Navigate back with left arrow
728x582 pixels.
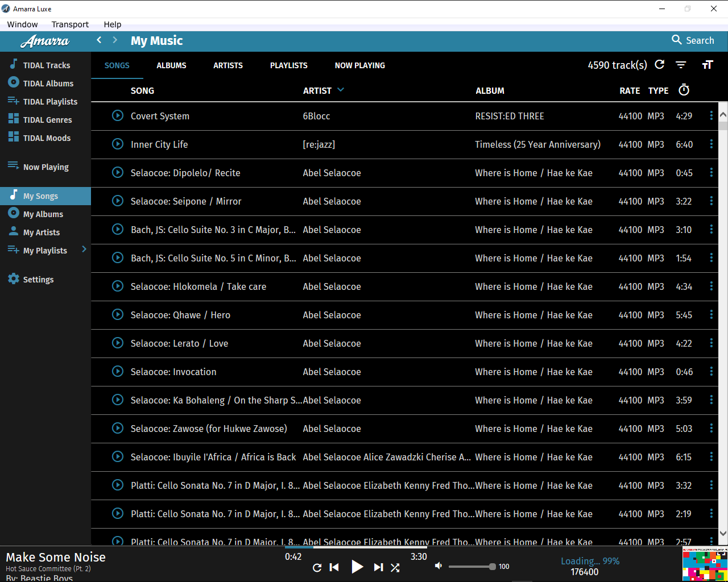pos(99,40)
